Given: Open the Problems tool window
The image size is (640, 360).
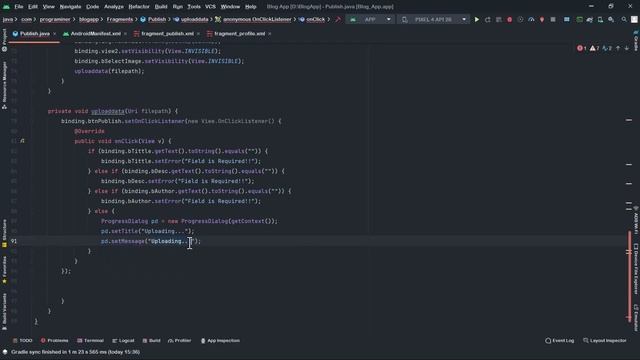Looking at the screenshot, I should tap(55, 340).
